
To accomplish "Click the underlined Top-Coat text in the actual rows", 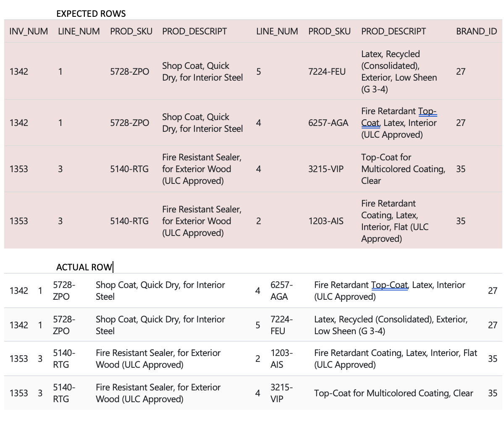I will [389, 285].
